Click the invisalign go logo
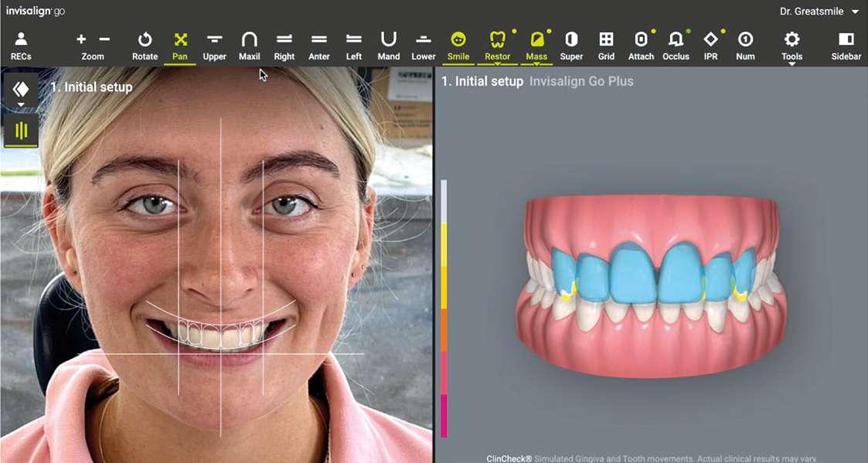 point(36,11)
